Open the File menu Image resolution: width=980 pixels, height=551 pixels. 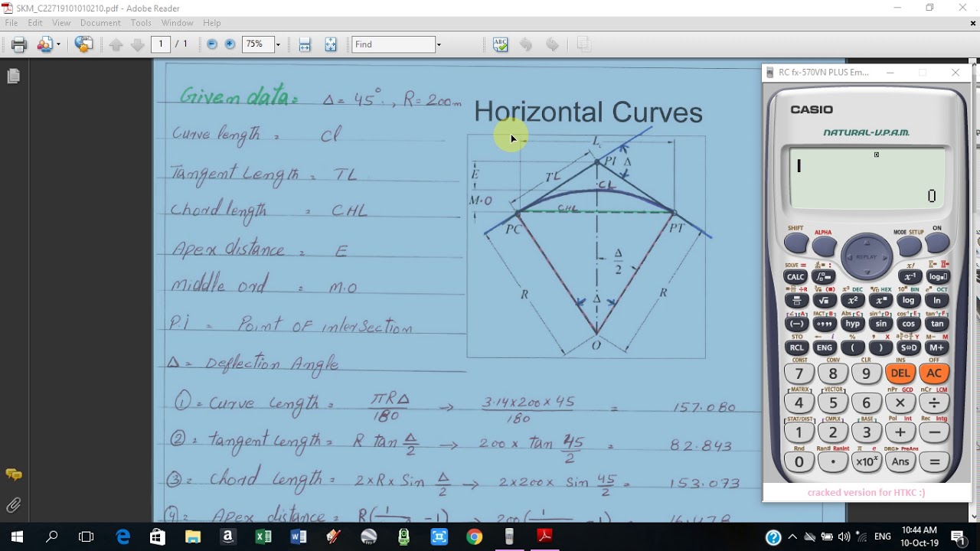click(x=11, y=23)
